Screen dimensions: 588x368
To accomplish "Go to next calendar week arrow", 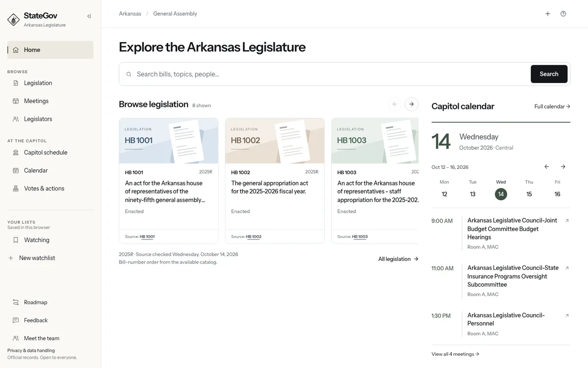I will coord(563,167).
